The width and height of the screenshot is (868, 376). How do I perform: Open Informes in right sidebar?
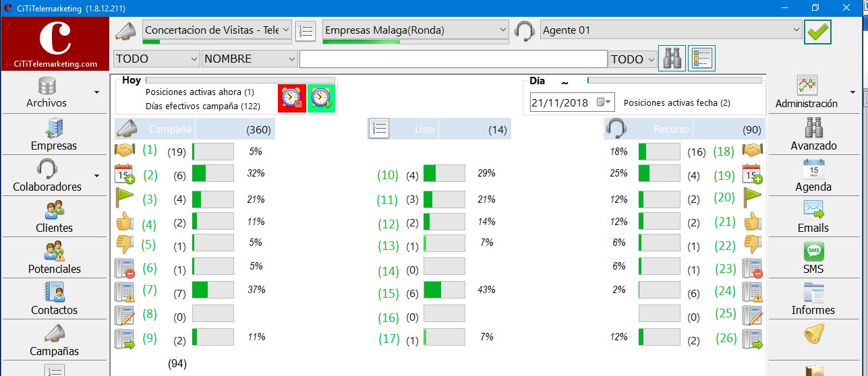point(813,299)
